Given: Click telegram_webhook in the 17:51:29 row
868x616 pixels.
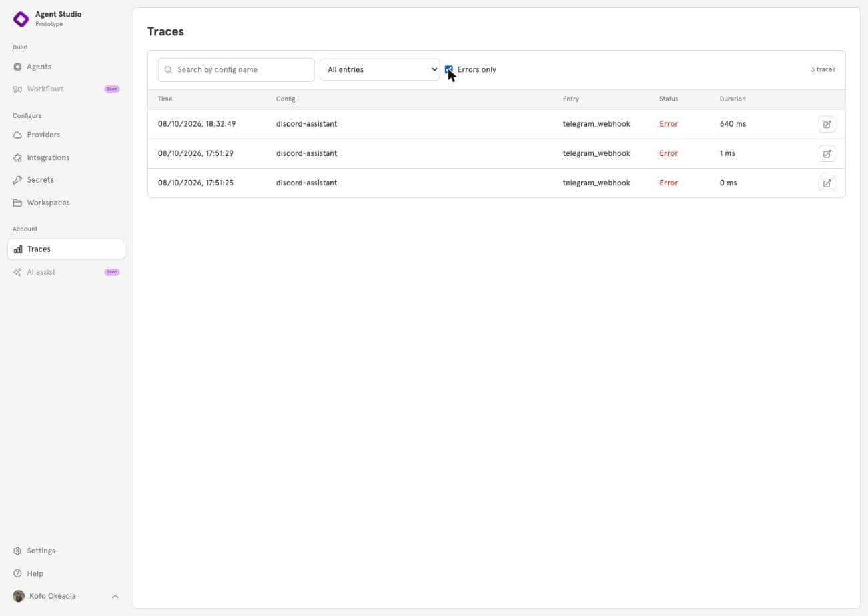Looking at the screenshot, I should tap(596, 153).
